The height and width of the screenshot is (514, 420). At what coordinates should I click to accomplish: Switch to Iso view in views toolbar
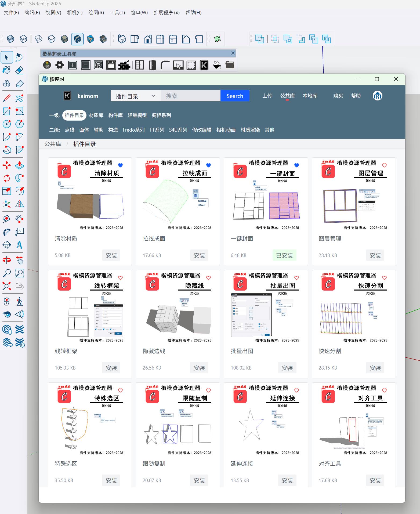(122, 39)
